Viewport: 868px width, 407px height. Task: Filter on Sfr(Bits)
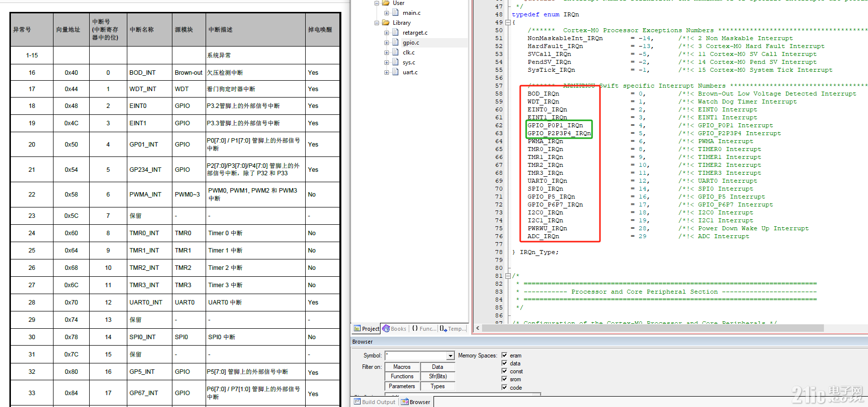pyautogui.click(x=437, y=376)
